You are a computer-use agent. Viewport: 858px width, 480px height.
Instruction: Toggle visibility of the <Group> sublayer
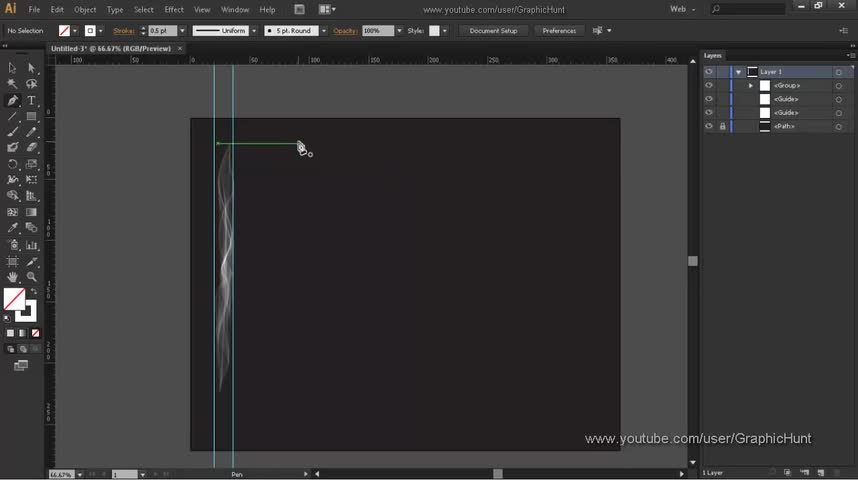709,85
